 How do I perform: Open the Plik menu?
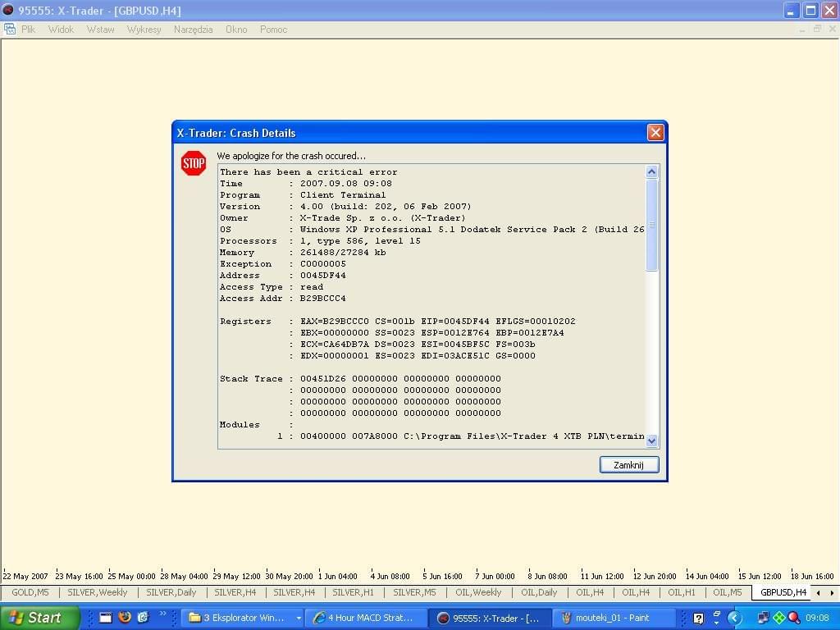point(29,30)
